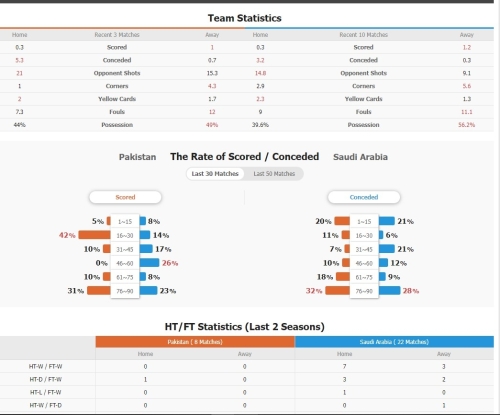Viewport: 500px width, 415px height.
Task: Click the 16~30 interval in Scored chart
Action: tap(125, 235)
